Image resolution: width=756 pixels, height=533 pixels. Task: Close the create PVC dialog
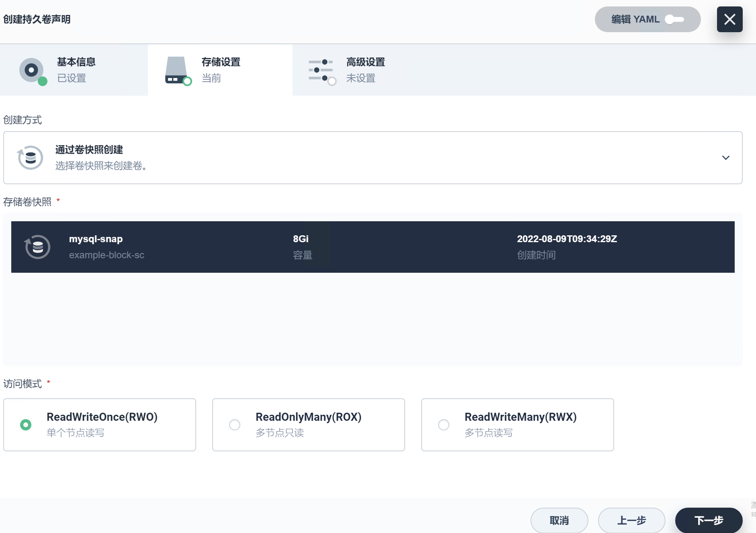tap(729, 19)
